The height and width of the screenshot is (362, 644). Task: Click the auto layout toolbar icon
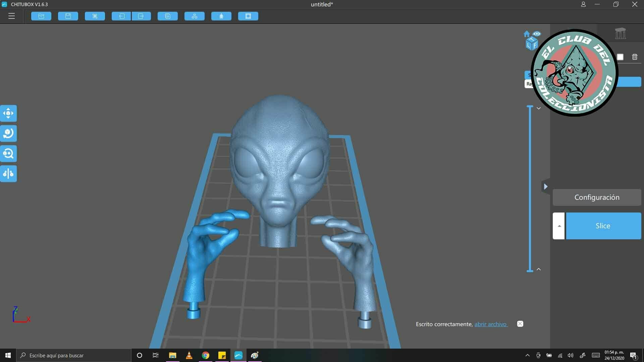195,16
